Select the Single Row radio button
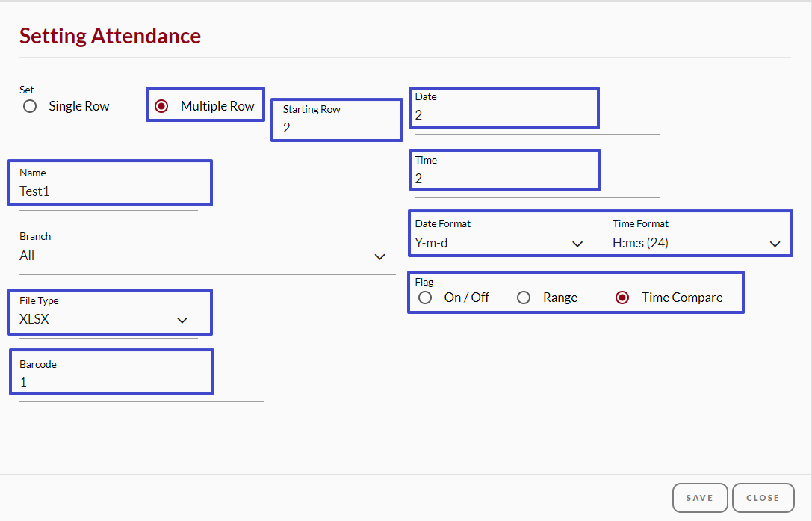 [x=29, y=106]
